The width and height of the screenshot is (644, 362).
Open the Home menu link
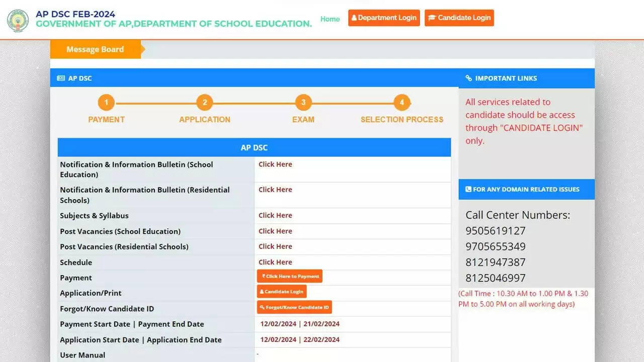pos(330,19)
